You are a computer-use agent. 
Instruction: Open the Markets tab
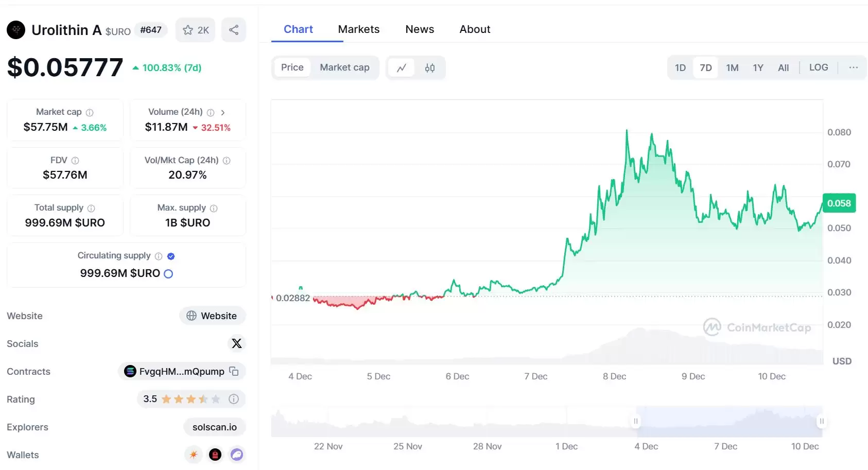(358, 29)
